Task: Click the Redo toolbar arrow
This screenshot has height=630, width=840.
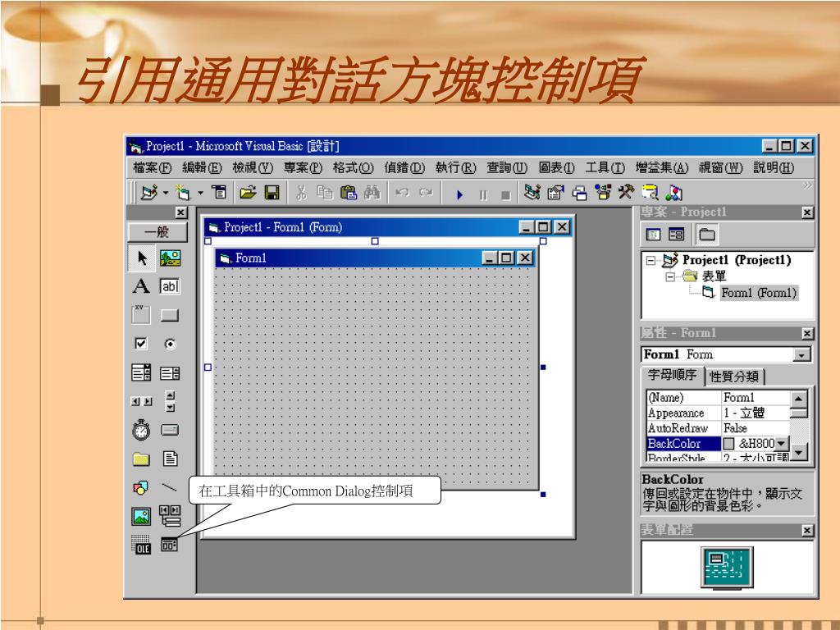Action: pyautogui.click(x=426, y=193)
